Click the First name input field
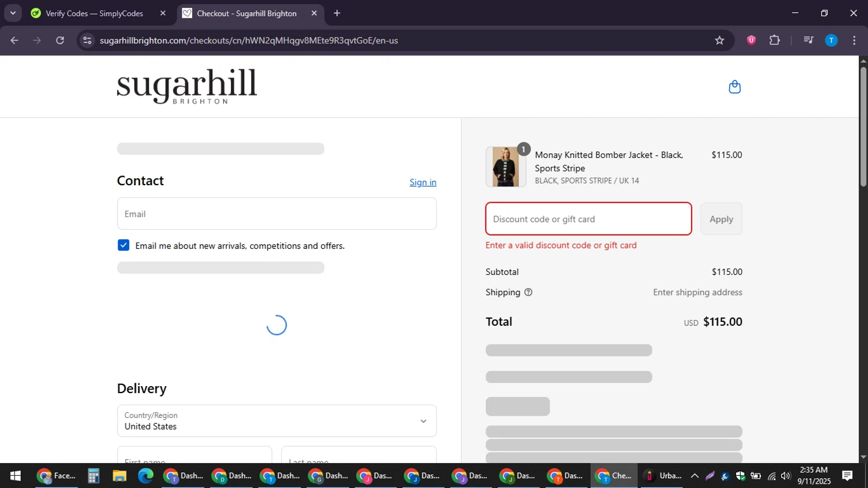Image resolution: width=868 pixels, height=488 pixels. coord(194,455)
